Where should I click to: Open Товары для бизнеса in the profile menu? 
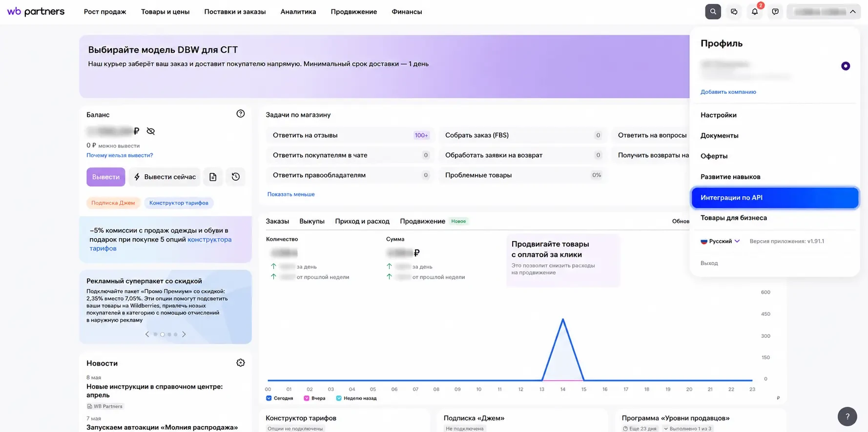pyautogui.click(x=734, y=218)
